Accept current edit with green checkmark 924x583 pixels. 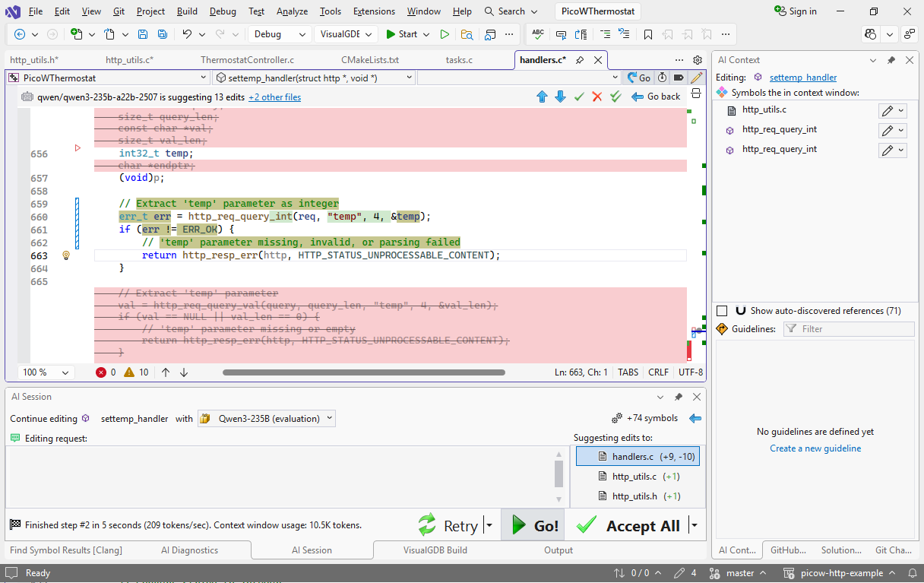(579, 97)
